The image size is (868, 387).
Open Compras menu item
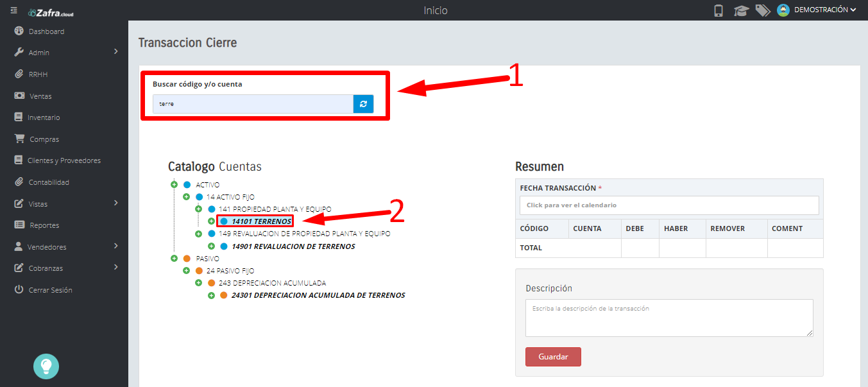point(44,139)
